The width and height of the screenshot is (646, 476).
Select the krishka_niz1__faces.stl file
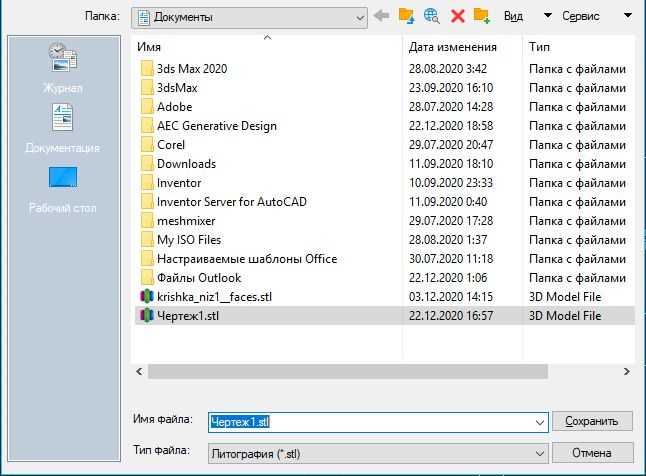(x=214, y=297)
